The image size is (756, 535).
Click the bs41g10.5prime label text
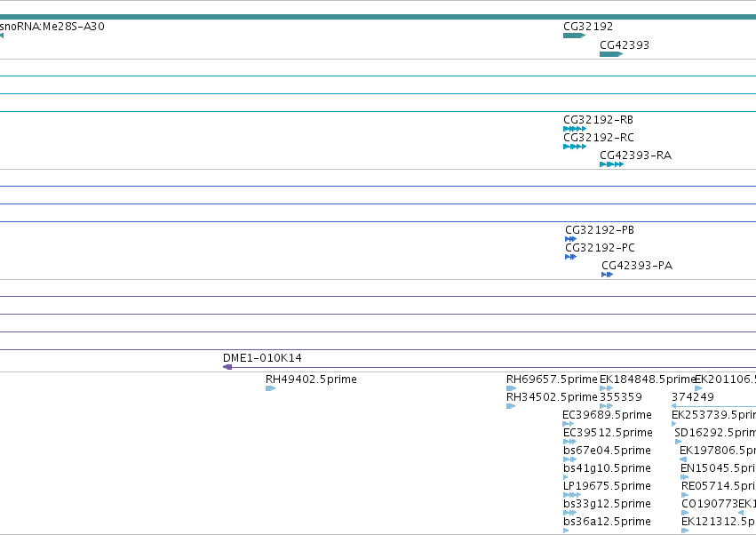click(607, 468)
